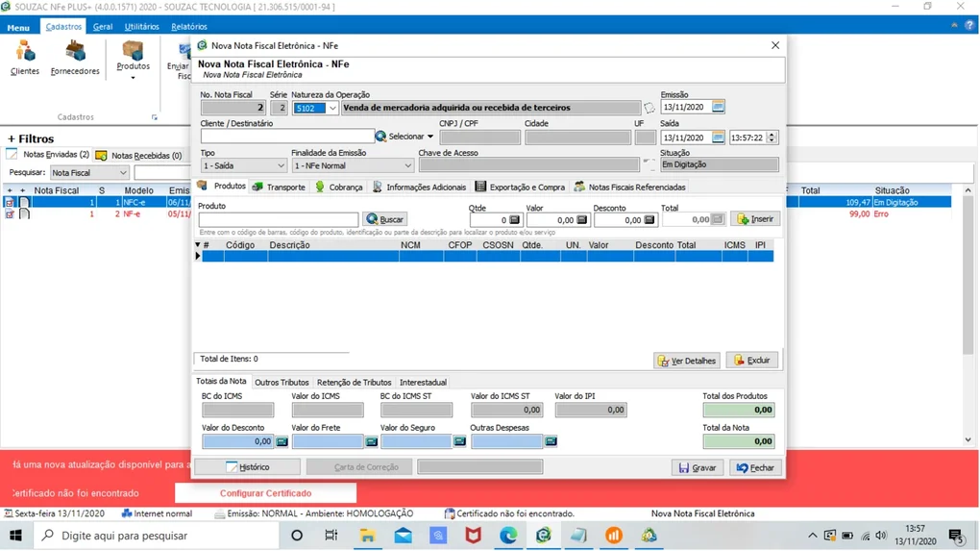Expand the Produtos ribbon dropdown arrow
This screenshot has height=551, width=980.
(x=133, y=78)
